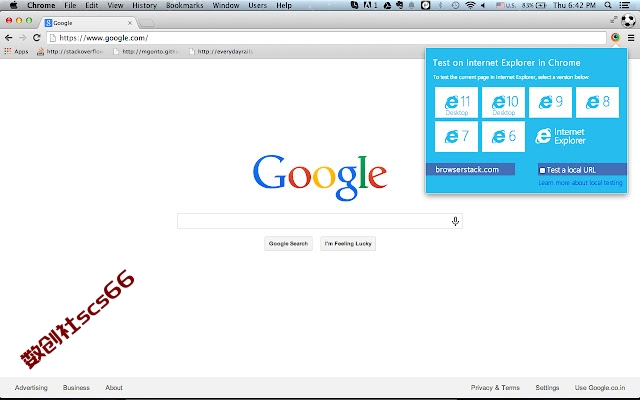Pick the Internet Explorer 7 tile
The width and height of the screenshot is (640, 400).
point(456,137)
